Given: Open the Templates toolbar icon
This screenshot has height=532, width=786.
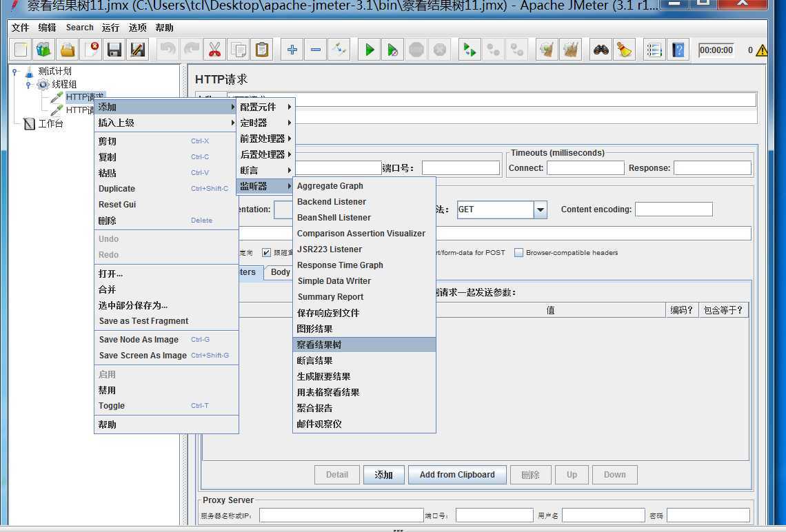Looking at the screenshot, I should (x=43, y=50).
